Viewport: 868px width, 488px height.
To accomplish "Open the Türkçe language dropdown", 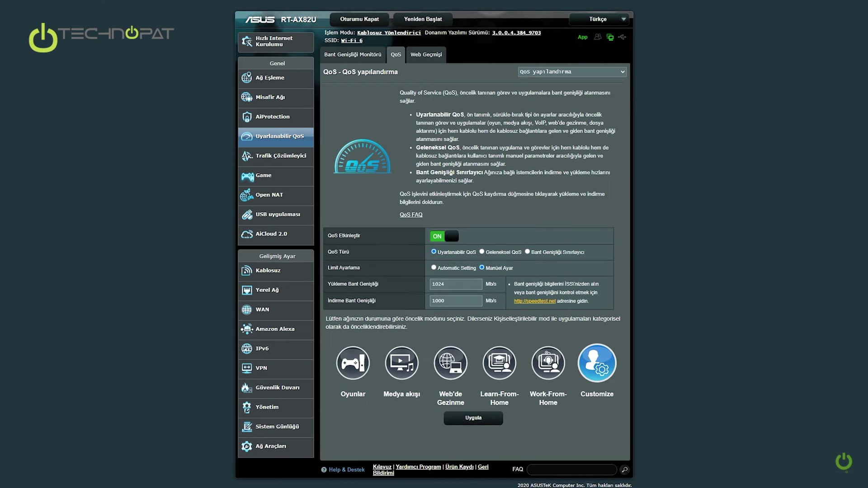I will (x=598, y=19).
